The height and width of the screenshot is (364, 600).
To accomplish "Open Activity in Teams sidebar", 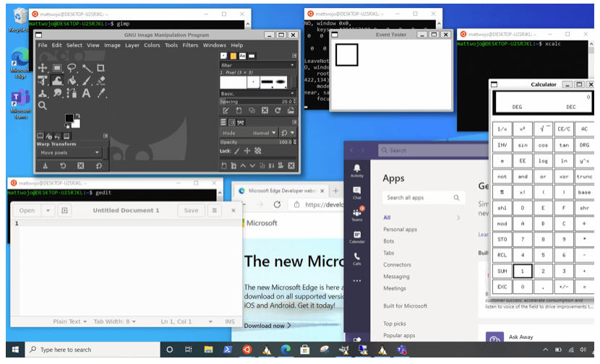I will pos(356,171).
